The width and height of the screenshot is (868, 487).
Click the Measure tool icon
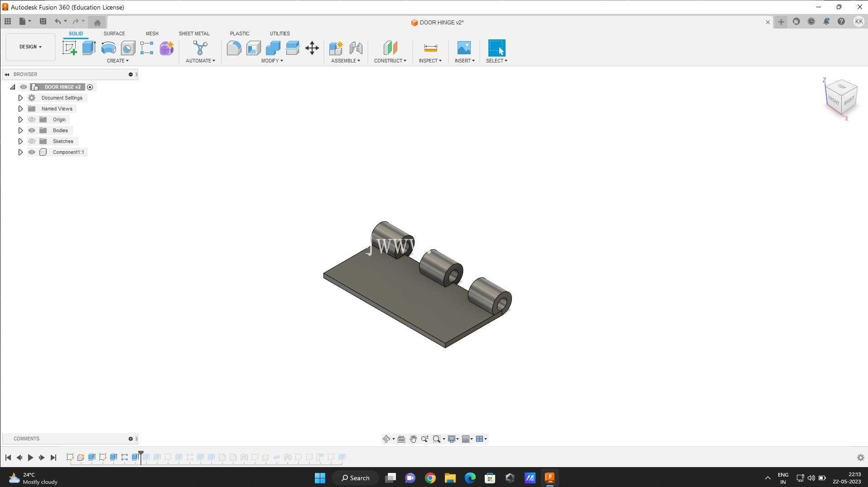click(430, 48)
